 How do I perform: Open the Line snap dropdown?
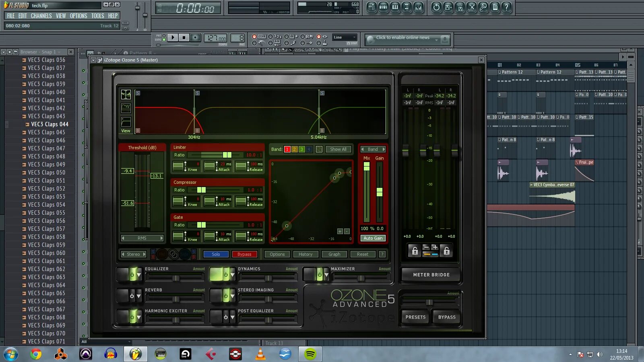345,37
